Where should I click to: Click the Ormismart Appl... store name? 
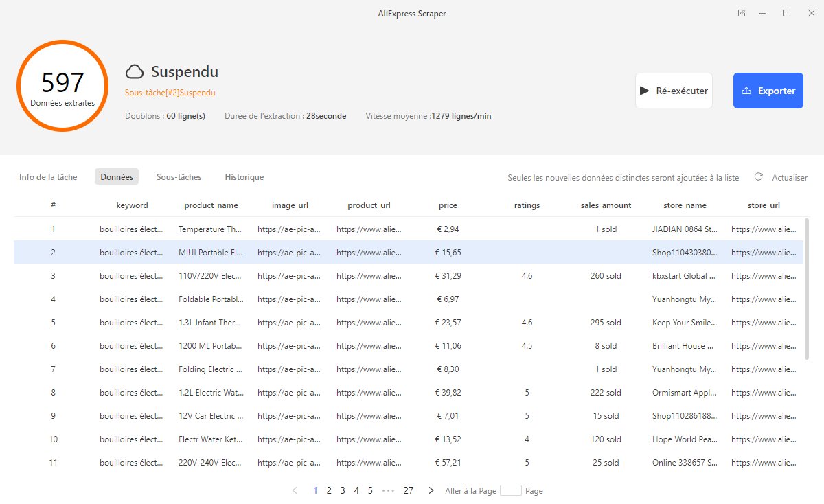click(x=685, y=393)
